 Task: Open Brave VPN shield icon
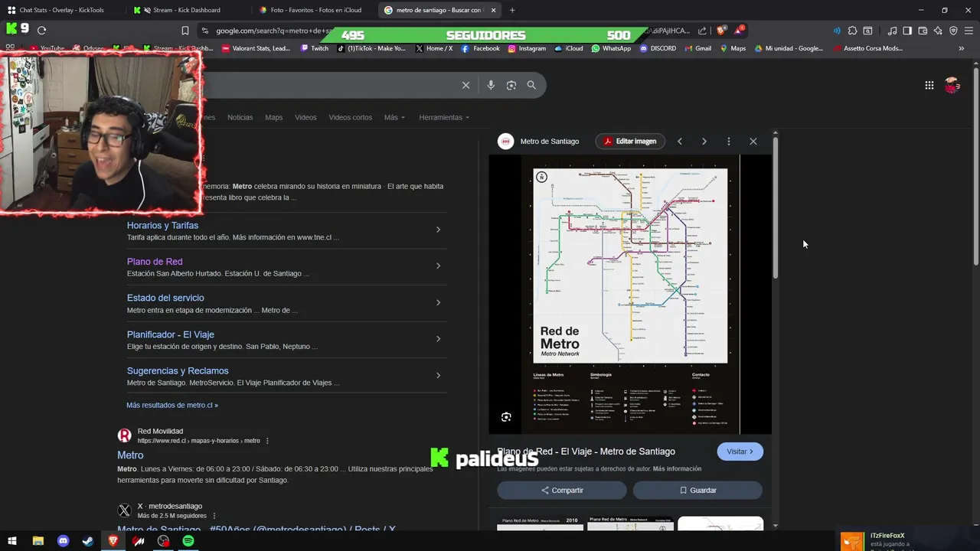[x=953, y=31]
